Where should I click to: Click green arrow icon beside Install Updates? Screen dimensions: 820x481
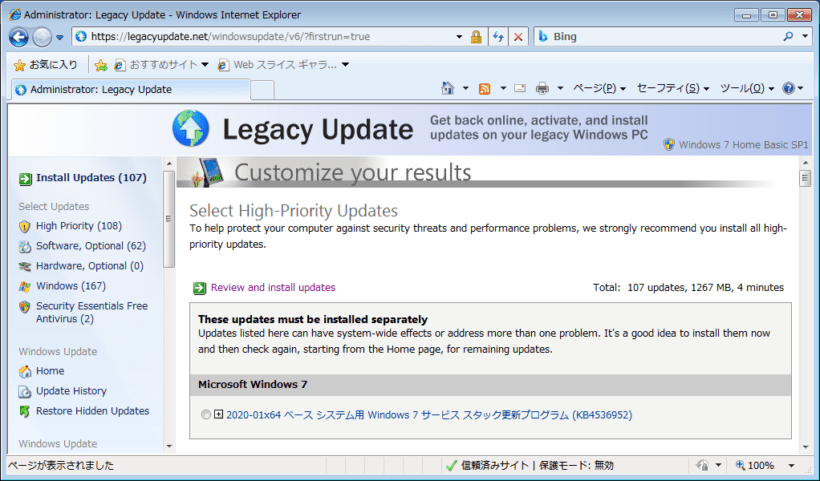click(25, 179)
